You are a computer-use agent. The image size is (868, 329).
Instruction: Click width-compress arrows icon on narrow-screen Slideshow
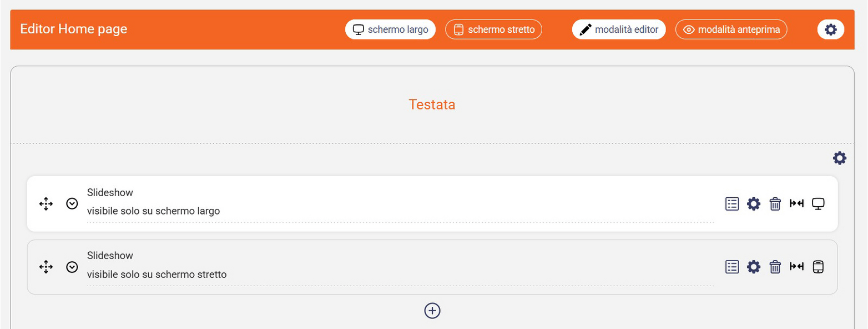click(796, 267)
